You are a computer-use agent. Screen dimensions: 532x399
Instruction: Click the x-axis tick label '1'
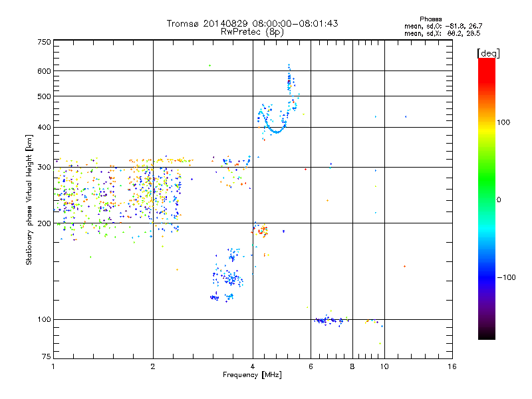[53, 366]
